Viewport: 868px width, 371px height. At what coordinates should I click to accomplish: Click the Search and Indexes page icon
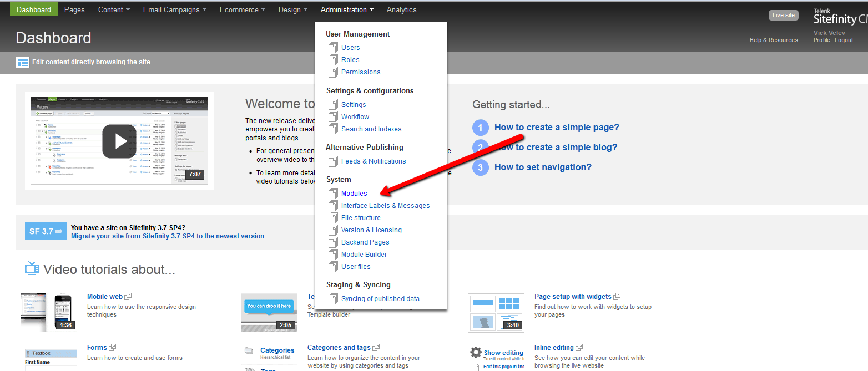(333, 129)
